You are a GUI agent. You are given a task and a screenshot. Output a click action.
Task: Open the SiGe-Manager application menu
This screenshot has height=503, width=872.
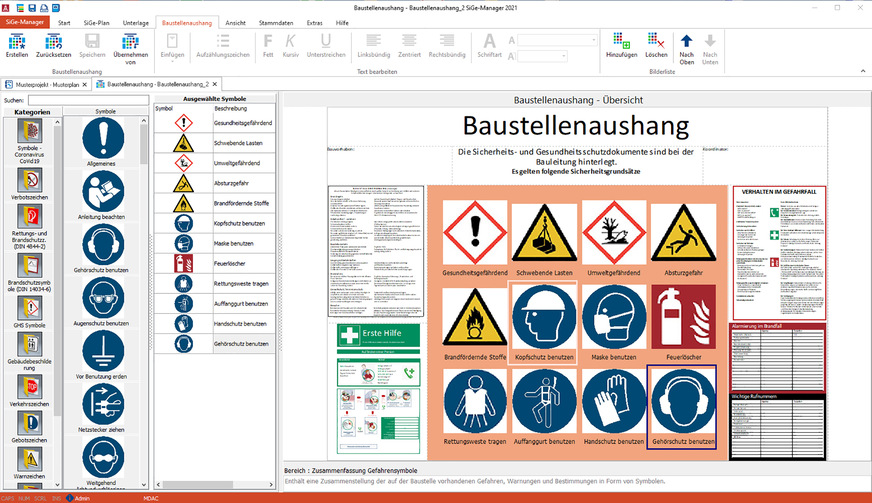pyautogui.click(x=25, y=22)
